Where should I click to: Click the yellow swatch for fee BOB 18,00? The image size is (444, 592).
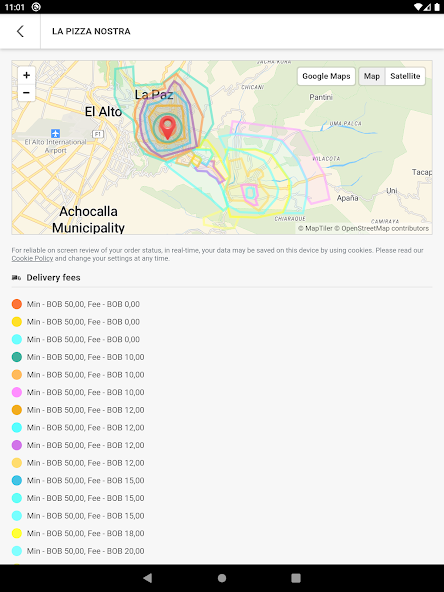[x=17, y=533]
